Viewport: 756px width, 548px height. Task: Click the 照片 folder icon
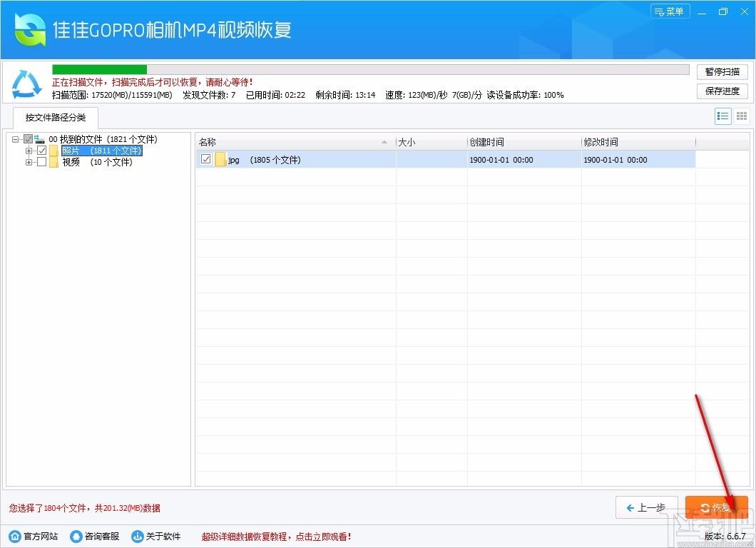(53, 151)
